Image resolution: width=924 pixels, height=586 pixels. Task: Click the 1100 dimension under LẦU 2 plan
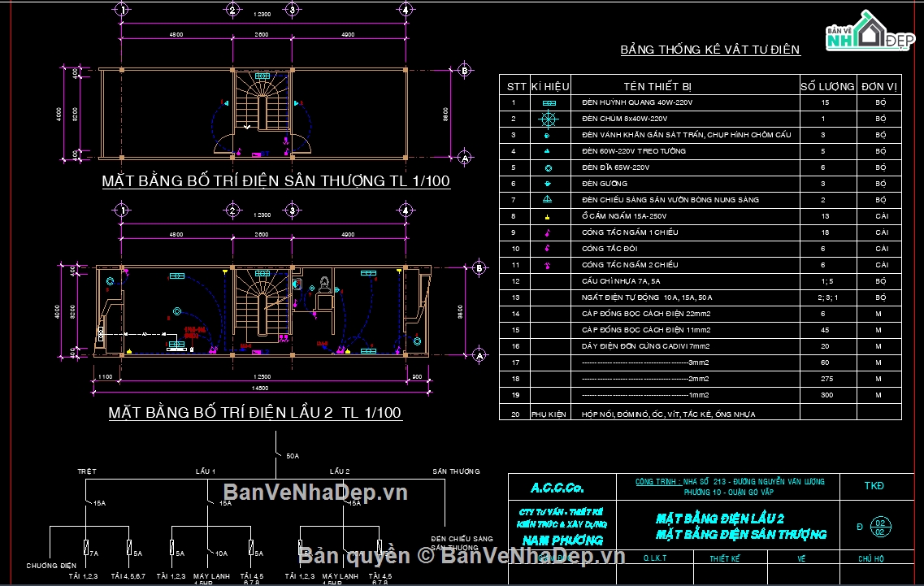106,377
